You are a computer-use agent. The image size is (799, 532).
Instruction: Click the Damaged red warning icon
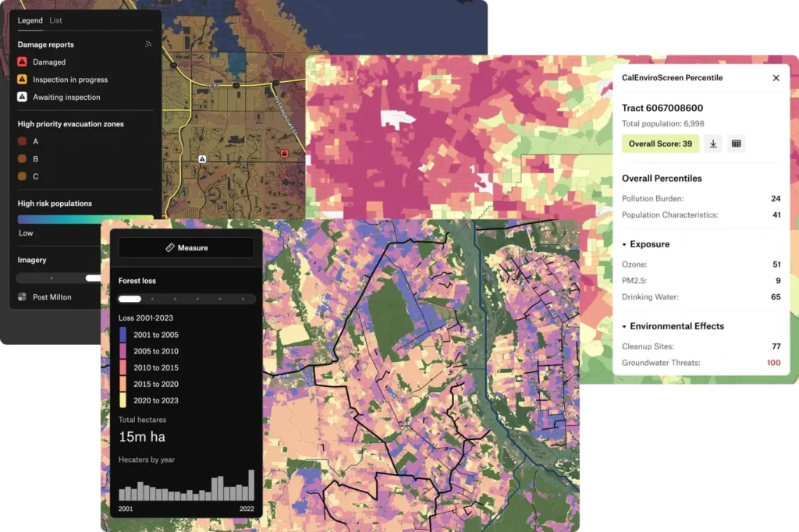23,62
